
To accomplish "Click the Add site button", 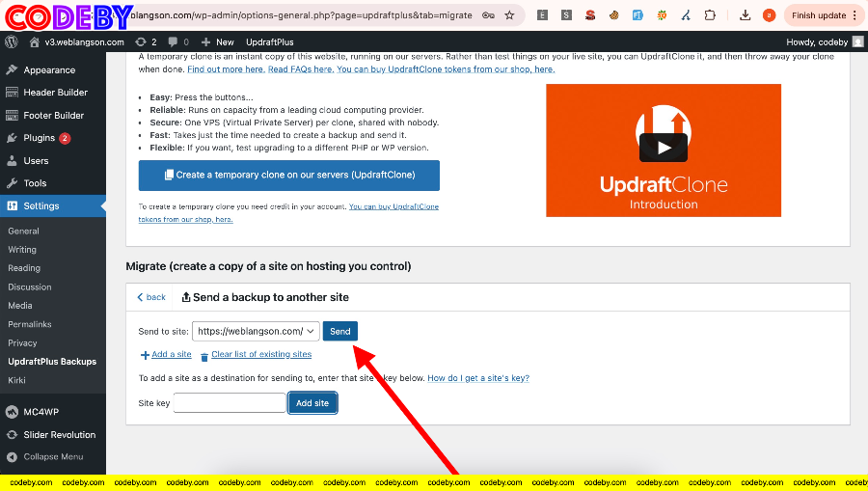I will click(x=312, y=403).
